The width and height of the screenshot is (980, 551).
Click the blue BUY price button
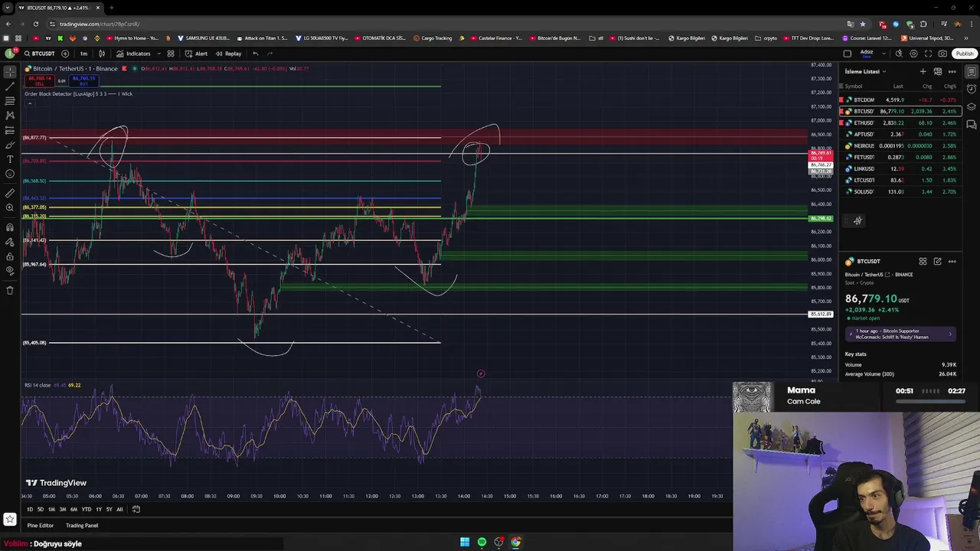click(83, 80)
